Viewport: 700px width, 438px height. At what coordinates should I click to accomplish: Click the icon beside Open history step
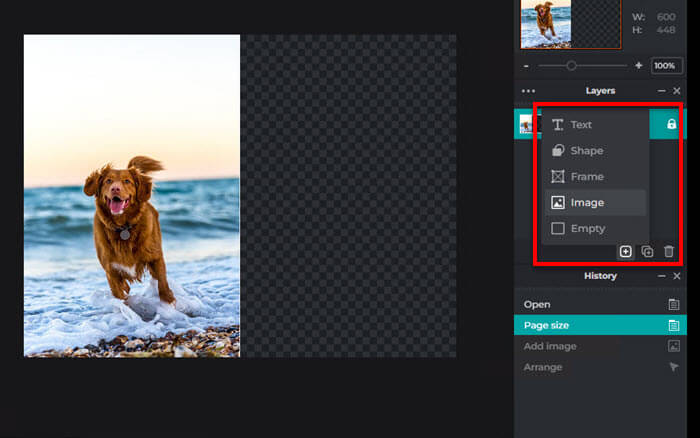(674, 305)
